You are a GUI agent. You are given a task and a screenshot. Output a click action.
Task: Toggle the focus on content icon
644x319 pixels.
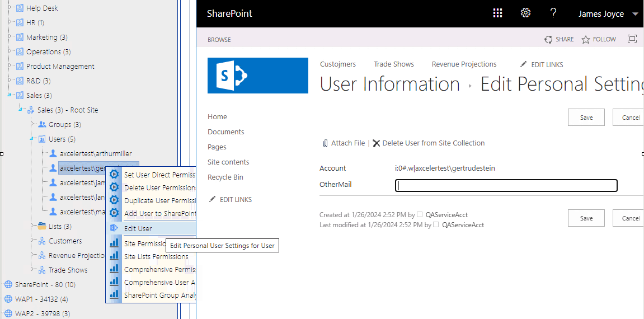coord(632,39)
